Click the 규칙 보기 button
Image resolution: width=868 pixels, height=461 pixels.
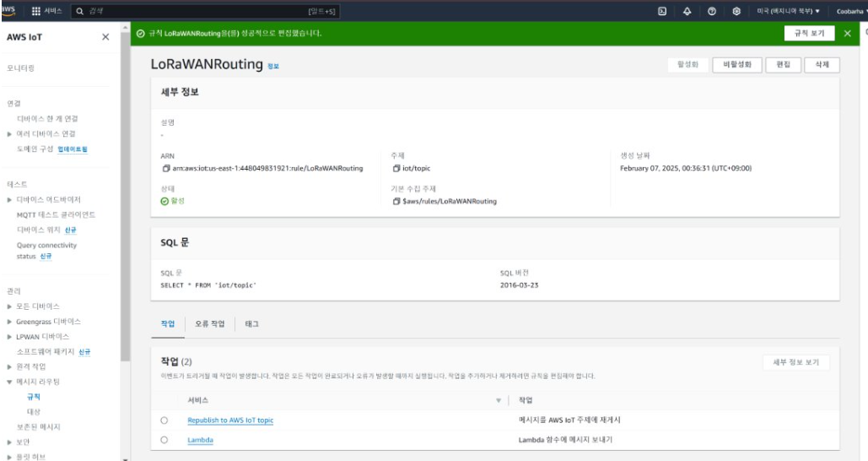pyautogui.click(x=809, y=34)
